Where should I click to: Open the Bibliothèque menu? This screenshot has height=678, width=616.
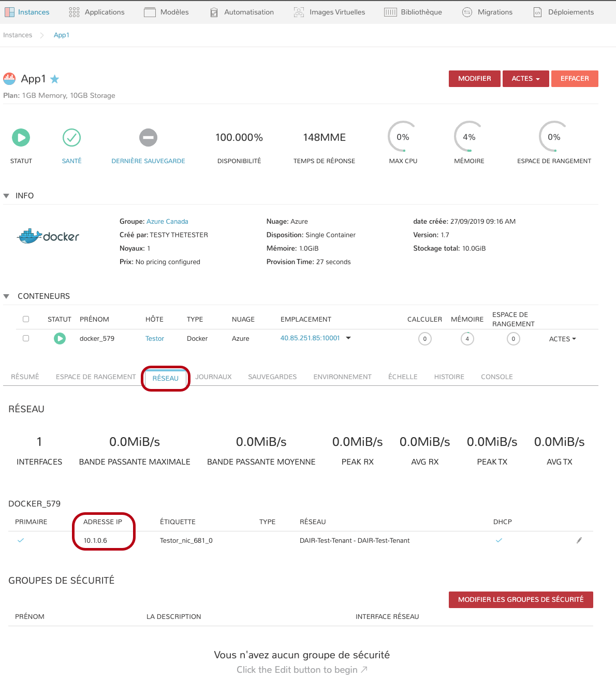coord(413,12)
